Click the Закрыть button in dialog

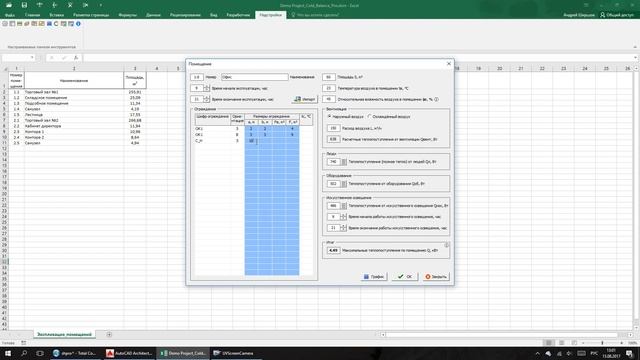(436, 277)
